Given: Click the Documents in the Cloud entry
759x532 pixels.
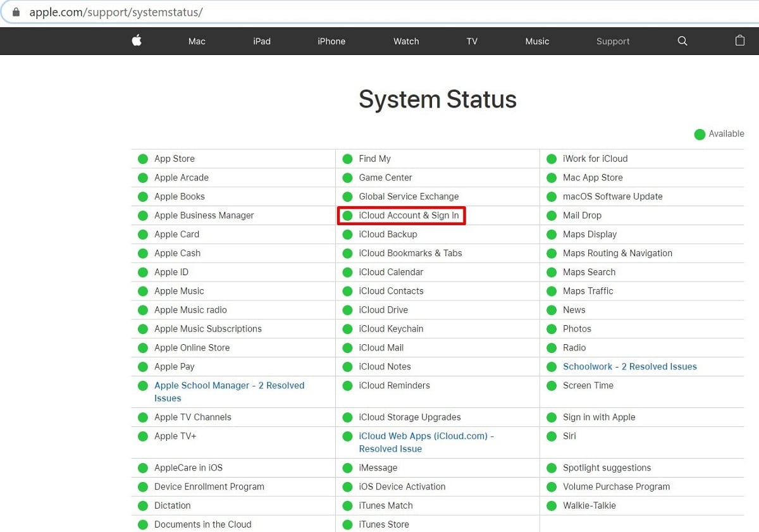Looking at the screenshot, I should point(203,524).
